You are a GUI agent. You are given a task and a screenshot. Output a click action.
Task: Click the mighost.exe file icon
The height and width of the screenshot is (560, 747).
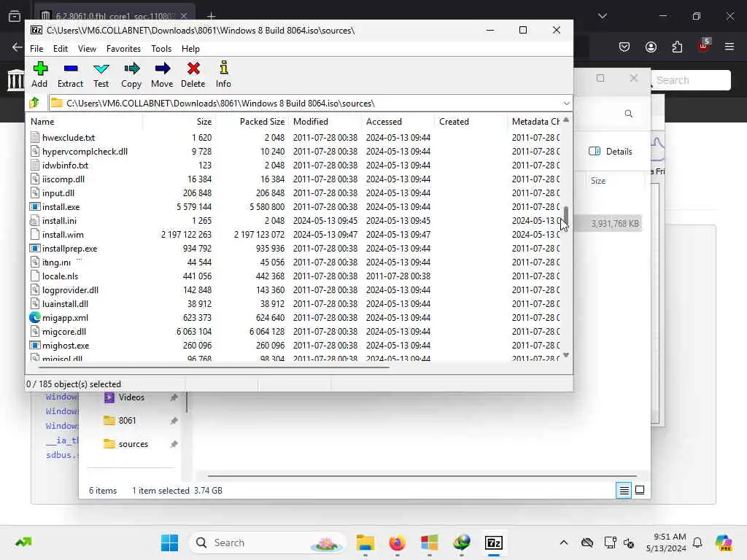(x=35, y=345)
